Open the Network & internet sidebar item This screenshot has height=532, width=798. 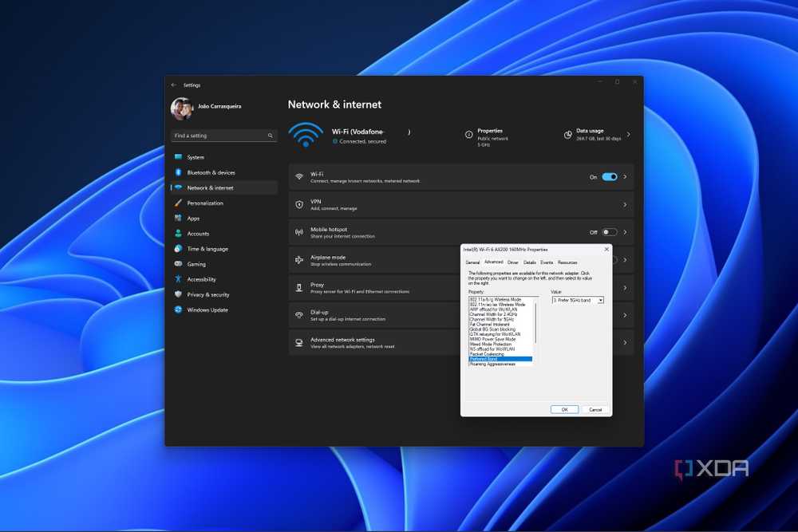click(224, 187)
